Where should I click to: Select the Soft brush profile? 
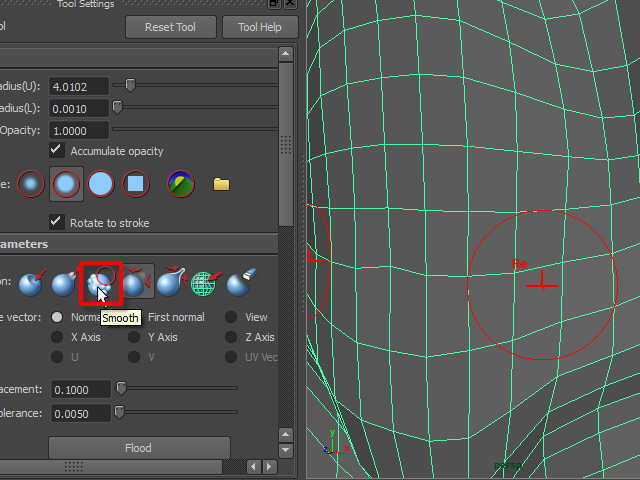[x=67, y=184]
